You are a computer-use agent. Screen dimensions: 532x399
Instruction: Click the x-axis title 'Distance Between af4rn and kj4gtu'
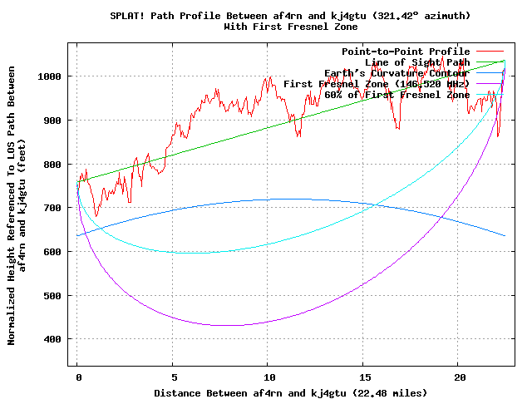click(x=250, y=393)
